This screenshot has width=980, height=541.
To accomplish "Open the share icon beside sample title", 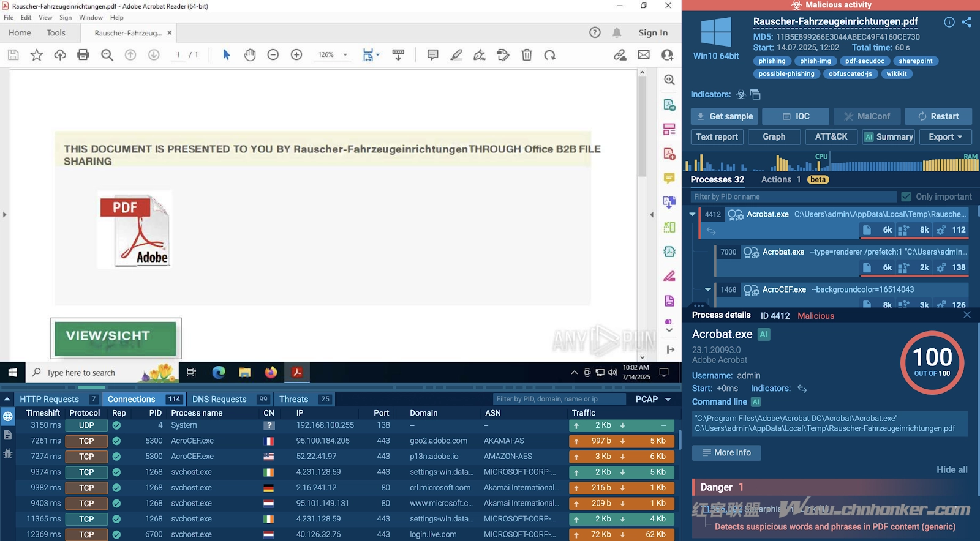I will (x=967, y=22).
